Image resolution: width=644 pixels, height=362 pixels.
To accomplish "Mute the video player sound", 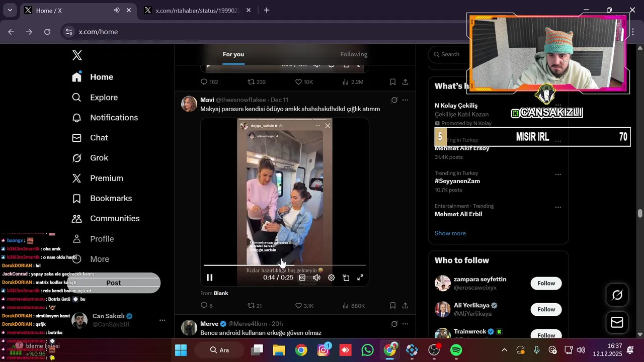I will (x=316, y=278).
